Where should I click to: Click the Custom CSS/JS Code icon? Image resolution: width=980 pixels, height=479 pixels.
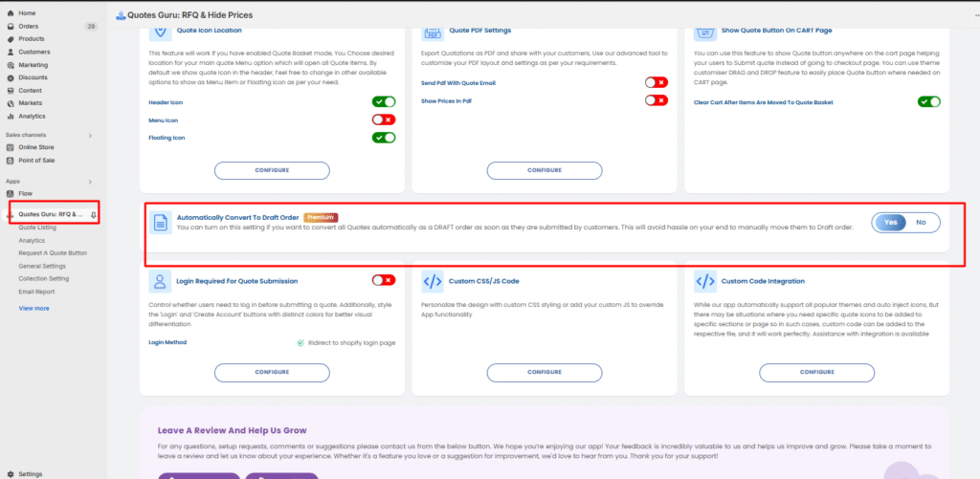[x=433, y=281]
